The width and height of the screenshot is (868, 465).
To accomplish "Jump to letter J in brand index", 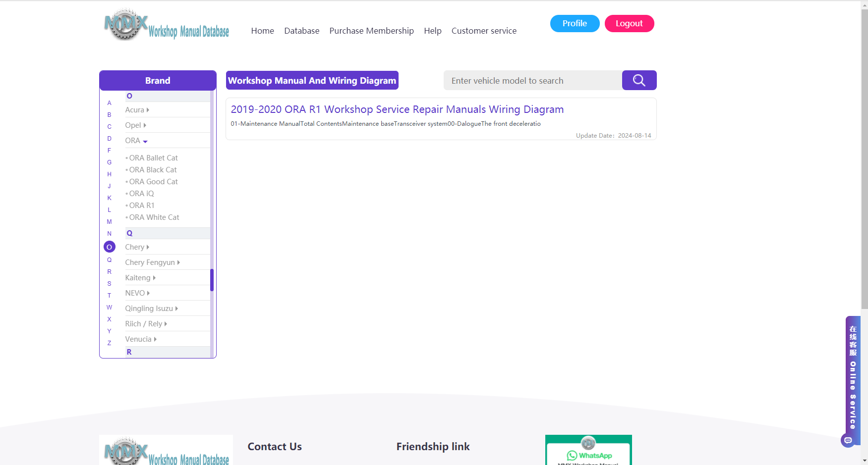I will [110, 186].
